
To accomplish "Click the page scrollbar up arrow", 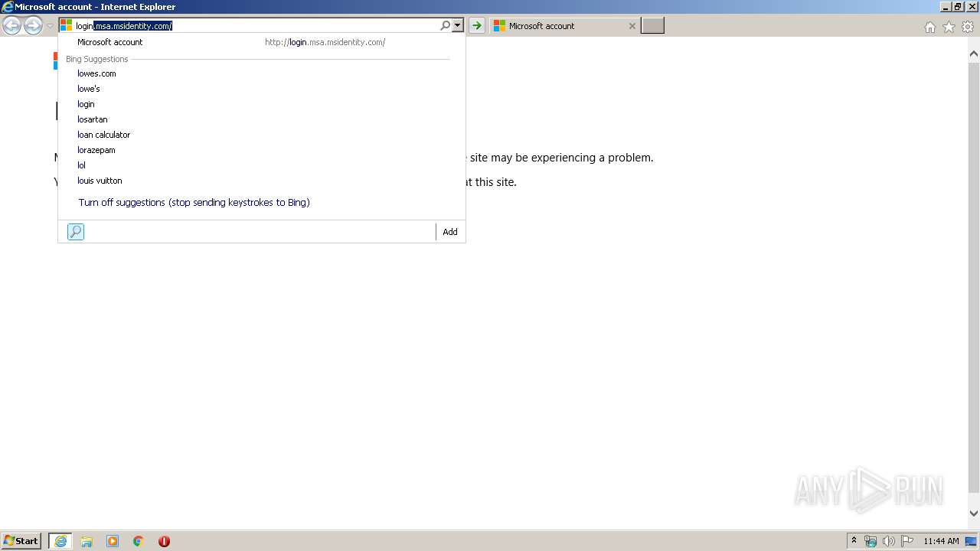I will [974, 54].
